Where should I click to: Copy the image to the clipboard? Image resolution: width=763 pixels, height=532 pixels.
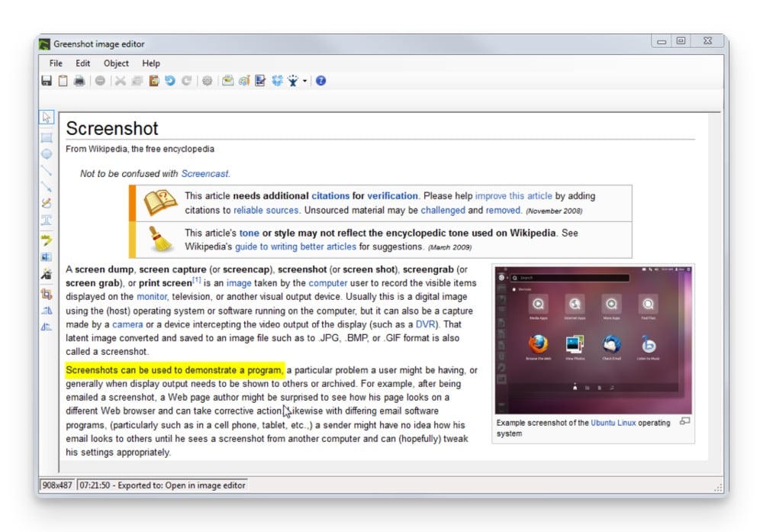point(63,80)
